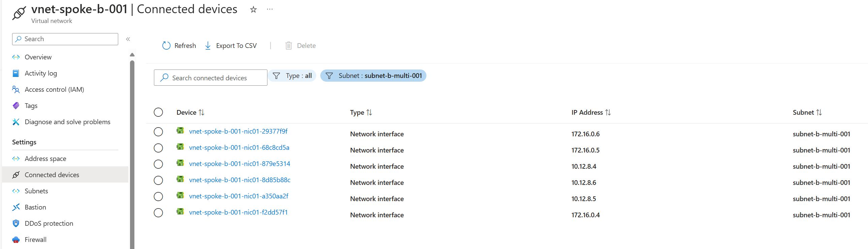
Task: Open the Subnet filter subnet-b-multi-001
Action: coord(373,76)
